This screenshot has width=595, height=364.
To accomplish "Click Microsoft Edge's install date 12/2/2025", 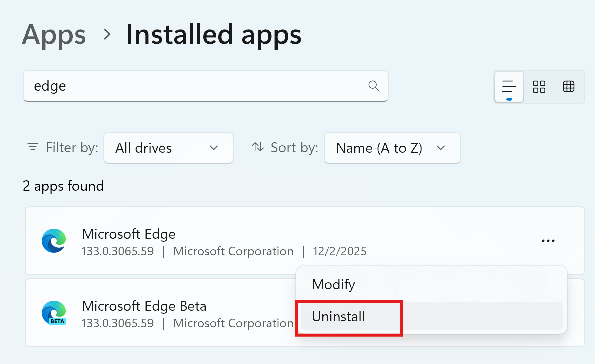I will 339,251.
